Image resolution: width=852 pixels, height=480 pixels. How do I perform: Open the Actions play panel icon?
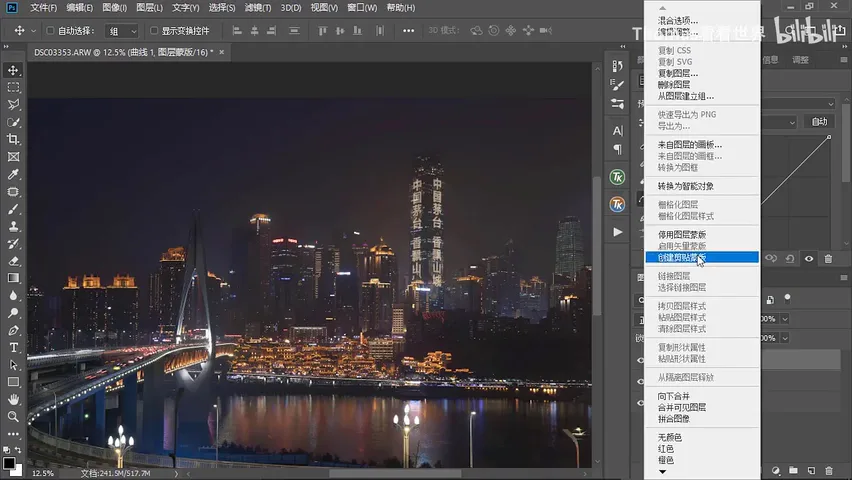(x=618, y=232)
